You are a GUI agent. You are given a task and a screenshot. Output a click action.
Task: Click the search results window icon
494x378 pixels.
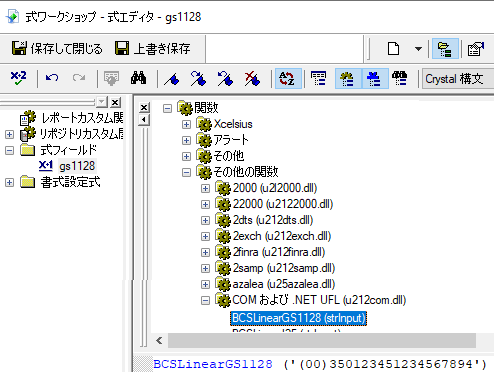pyautogui.click(x=400, y=79)
